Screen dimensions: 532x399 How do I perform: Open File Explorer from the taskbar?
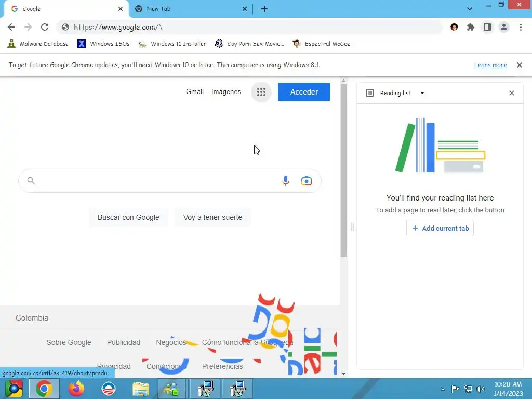click(x=140, y=389)
